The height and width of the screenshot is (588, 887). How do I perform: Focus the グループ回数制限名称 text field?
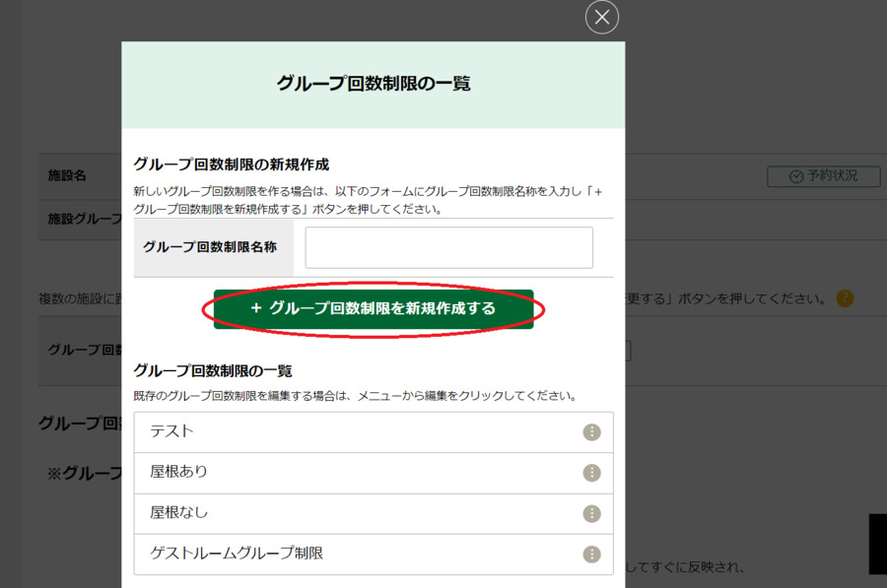point(448,247)
